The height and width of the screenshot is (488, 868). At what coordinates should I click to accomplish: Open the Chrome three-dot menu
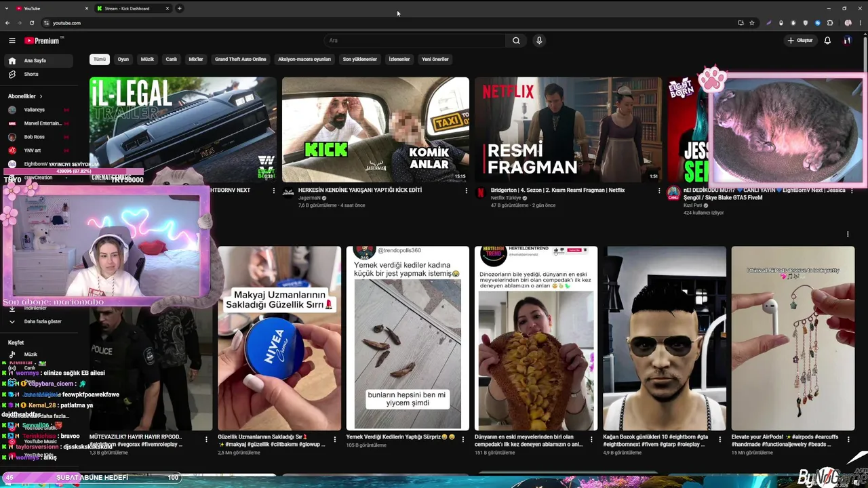point(860,23)
